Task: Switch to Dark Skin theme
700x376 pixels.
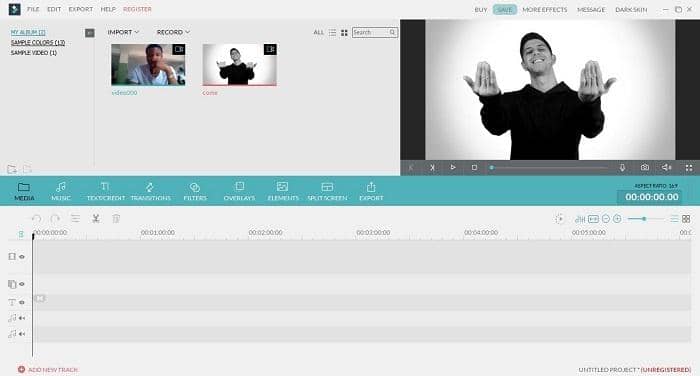Action: (x=631, y=9)
